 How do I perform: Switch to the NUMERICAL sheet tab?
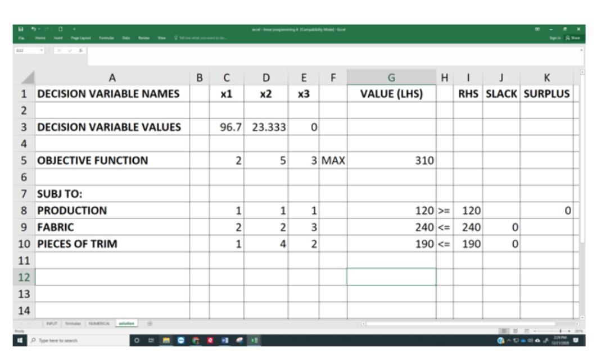click(100, 324)
